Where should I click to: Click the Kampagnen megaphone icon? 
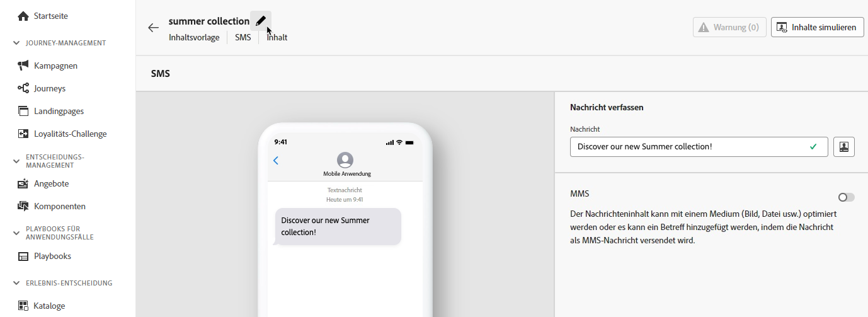[x=23, y=66]
